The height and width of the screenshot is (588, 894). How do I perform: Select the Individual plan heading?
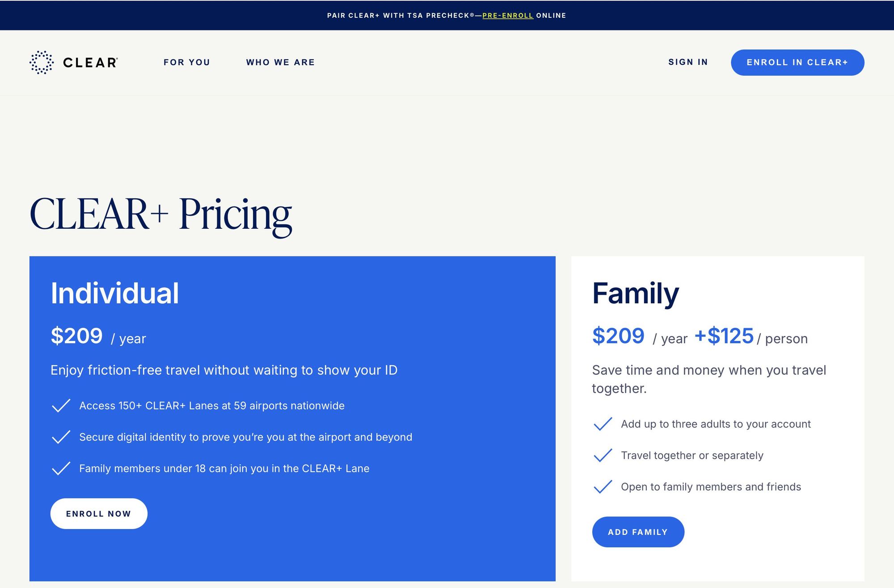[x=115, y=294]
